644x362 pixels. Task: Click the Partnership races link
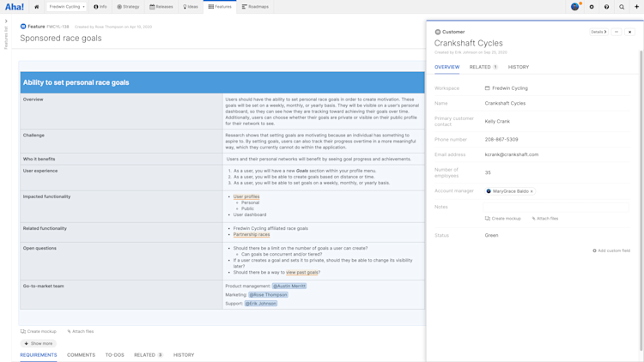click(252, 234)
